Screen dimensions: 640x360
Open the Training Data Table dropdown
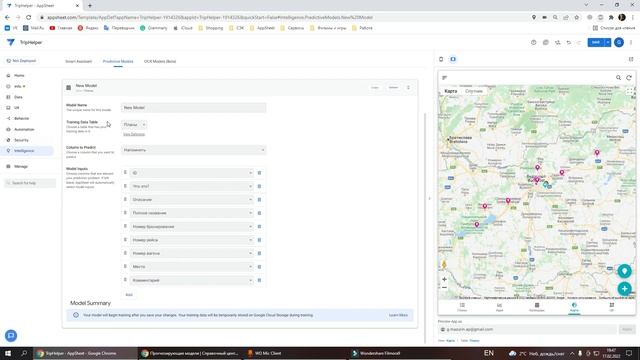tap(134, 124)
